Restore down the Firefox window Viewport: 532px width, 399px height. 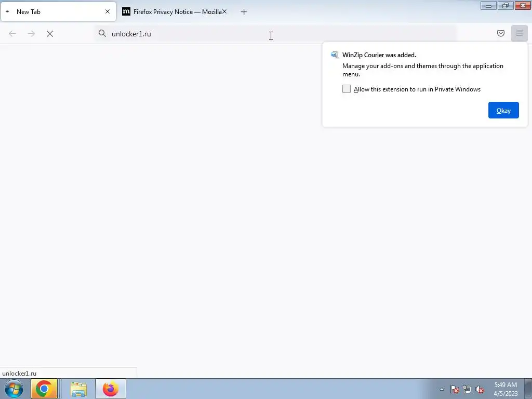[x=506, y=5]
